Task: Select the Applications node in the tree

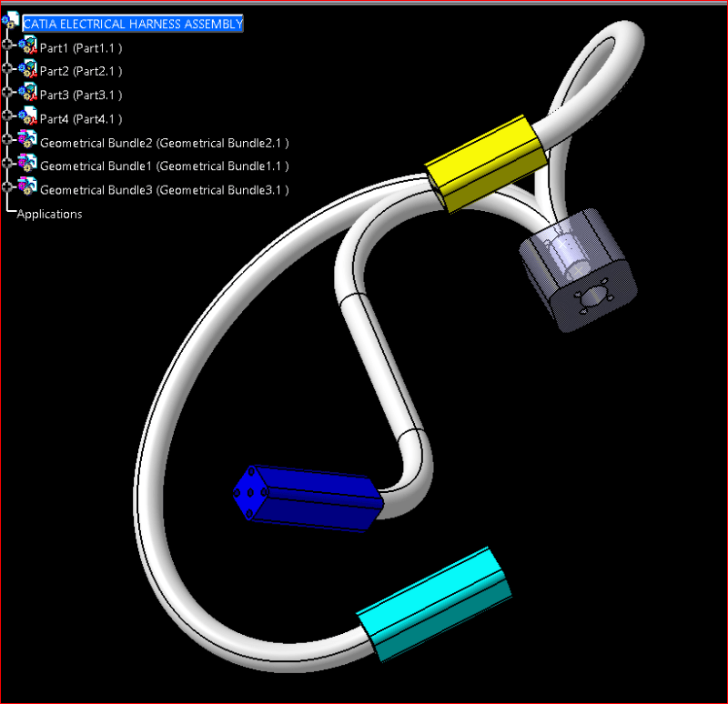Action: pyautogui.click(x=51, y=213)
